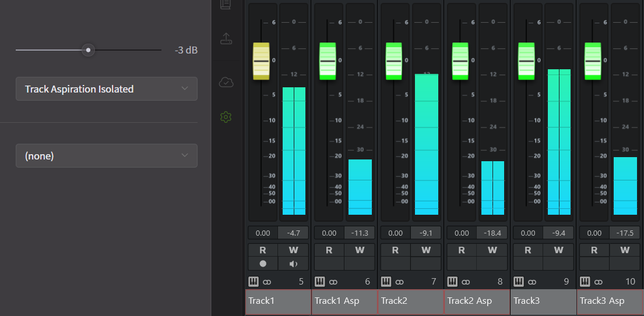This screenshot has width=644, height=316.
Task: Toggle record enable dot on Track1
Action: click(x=263, y=264)
